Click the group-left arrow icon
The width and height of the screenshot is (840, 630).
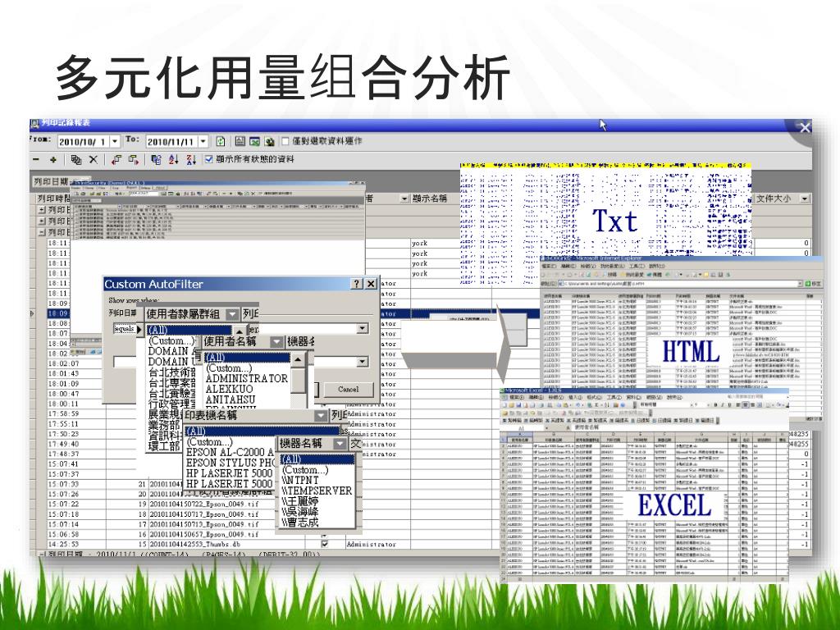pos(116,160)
